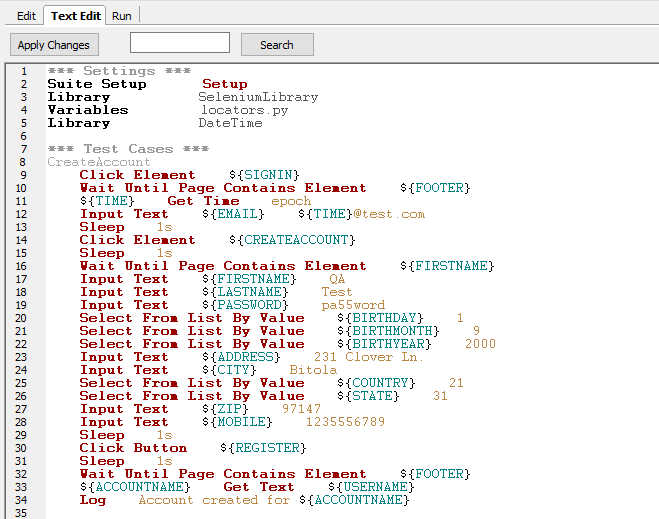This screenshot has height=519, width=659.
Task: Click '@test.com' text on line 12
Action: [389, 214]
